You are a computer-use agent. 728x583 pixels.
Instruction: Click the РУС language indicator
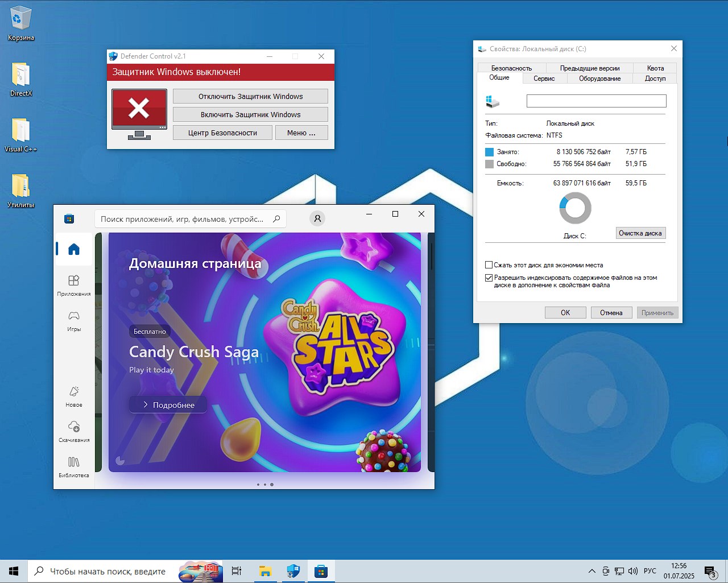point(650,571)
